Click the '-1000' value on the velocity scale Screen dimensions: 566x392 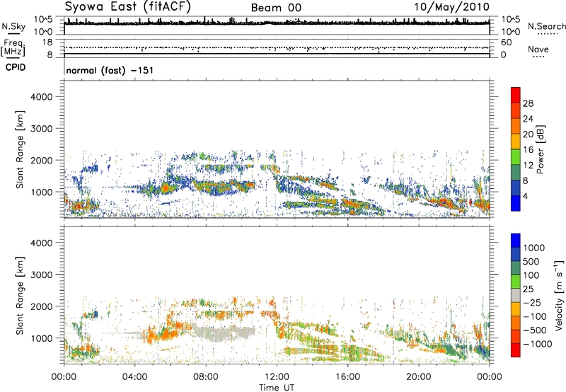tap(537, 344)
